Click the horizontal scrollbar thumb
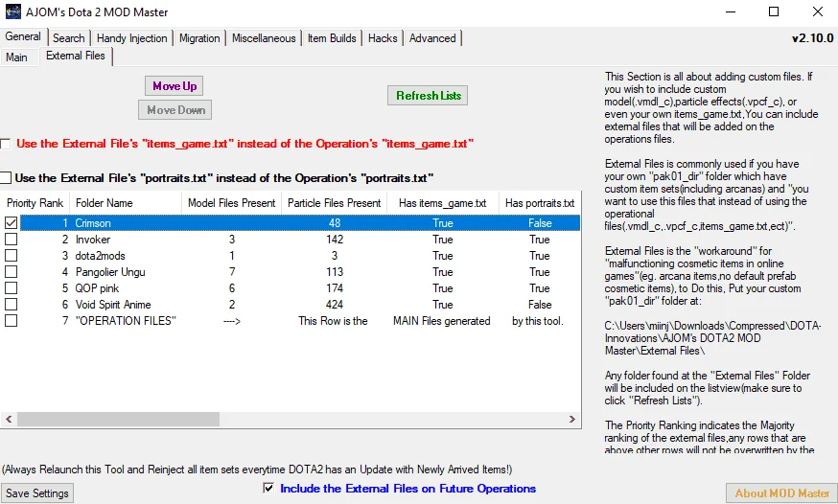Screen dimensions: 838x504 point(118,419)
